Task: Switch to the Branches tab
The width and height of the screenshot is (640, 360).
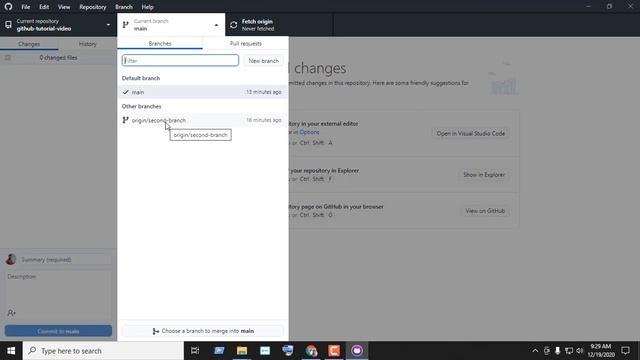Action: pos(160,43)
